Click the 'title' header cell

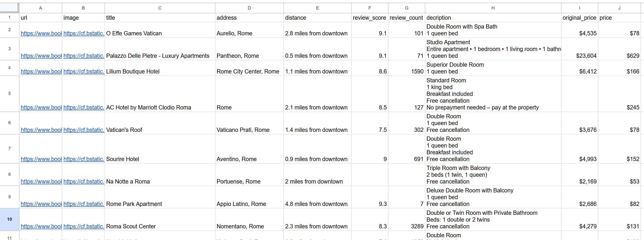tap(160, 18)
